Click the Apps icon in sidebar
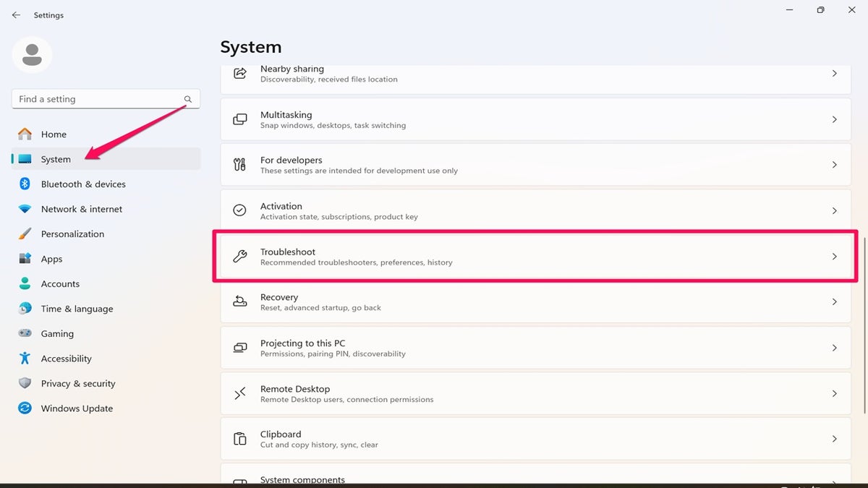The height and width of the screenshot is (488, 868). (25, 259)
